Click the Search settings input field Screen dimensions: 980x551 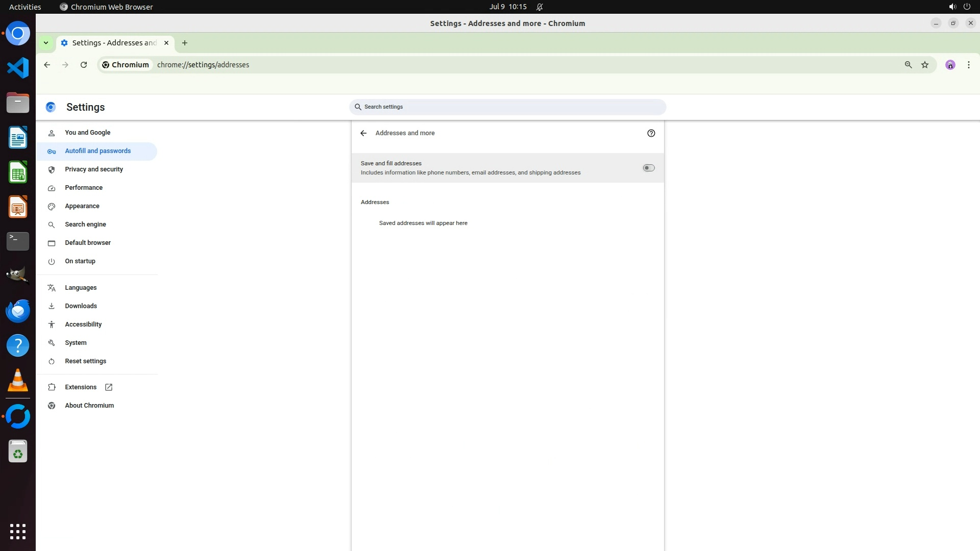point(508,107)
